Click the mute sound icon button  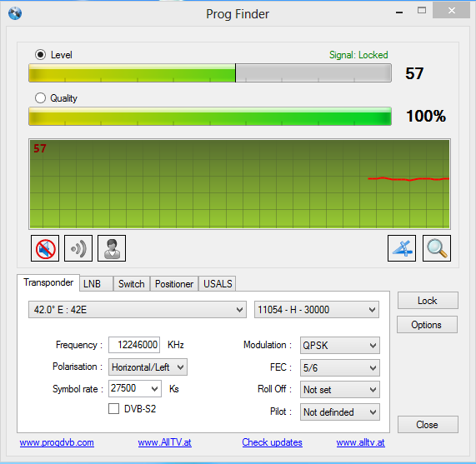click(45, 248)
